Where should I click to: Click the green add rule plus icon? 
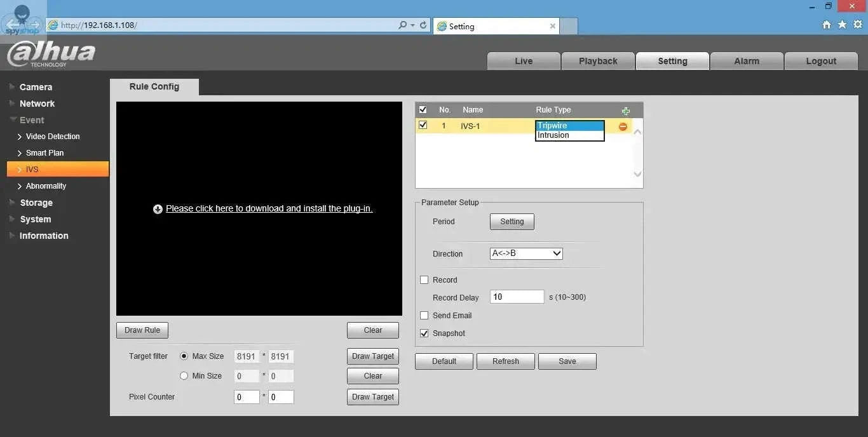click(626, 111)
